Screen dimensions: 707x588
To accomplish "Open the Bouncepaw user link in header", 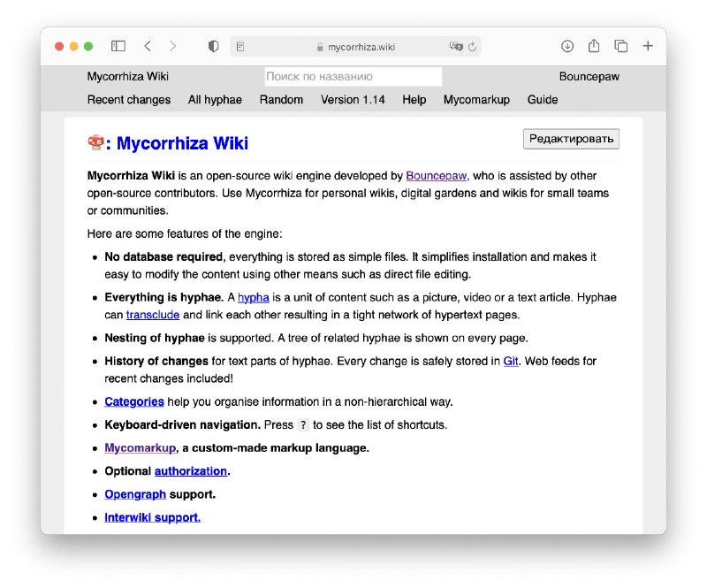I will point(589,76).
